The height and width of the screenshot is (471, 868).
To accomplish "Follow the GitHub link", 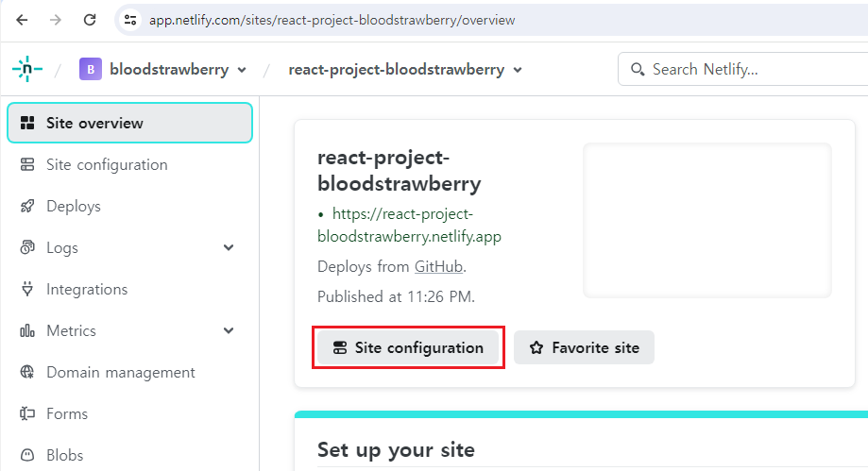I will click(438, 267).
